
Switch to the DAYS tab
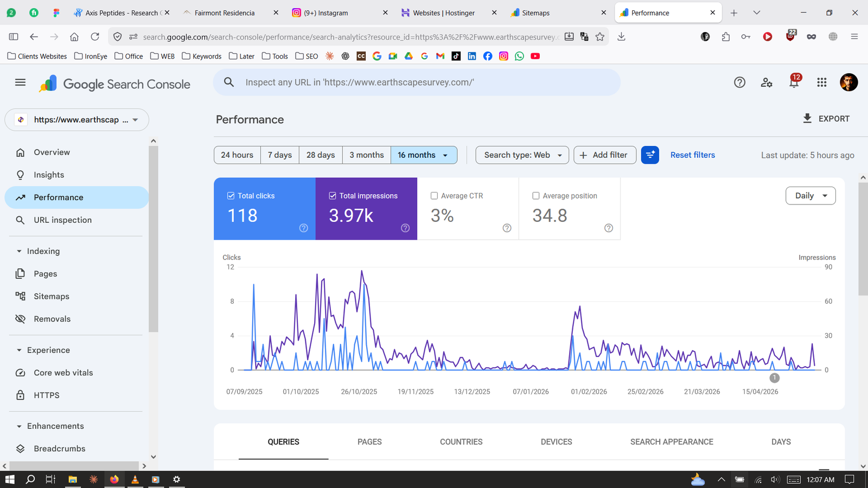pos(781,442)
